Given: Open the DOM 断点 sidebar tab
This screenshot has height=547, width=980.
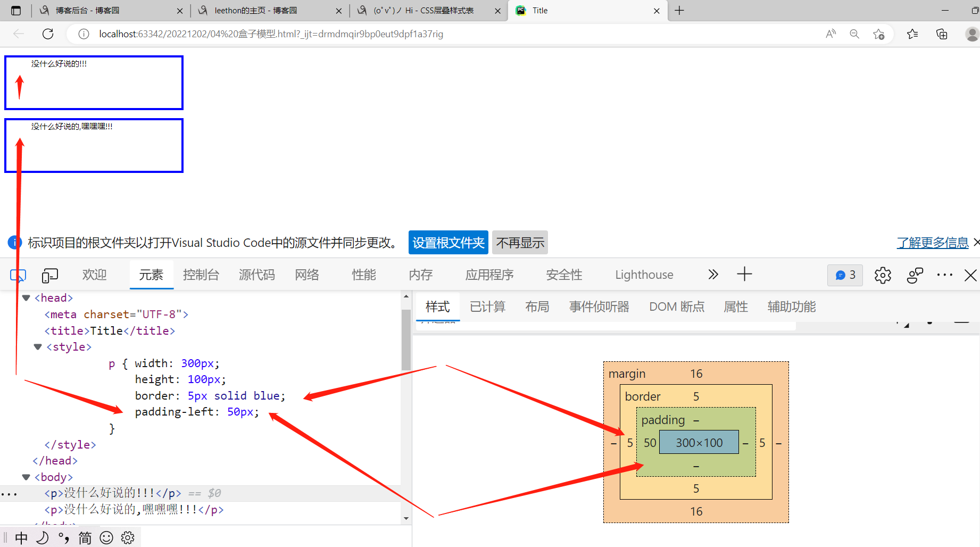Looking at the screenshot, I should pyautogui.click(x=677, y=306).
